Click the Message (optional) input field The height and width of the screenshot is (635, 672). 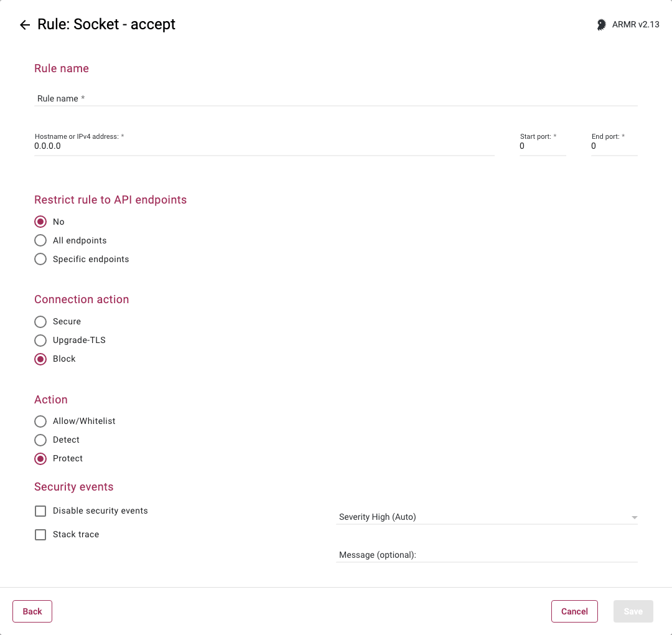487,555
